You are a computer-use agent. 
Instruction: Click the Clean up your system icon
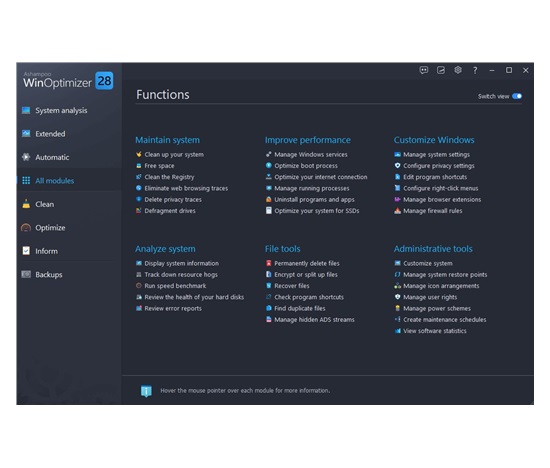(139, 154)
